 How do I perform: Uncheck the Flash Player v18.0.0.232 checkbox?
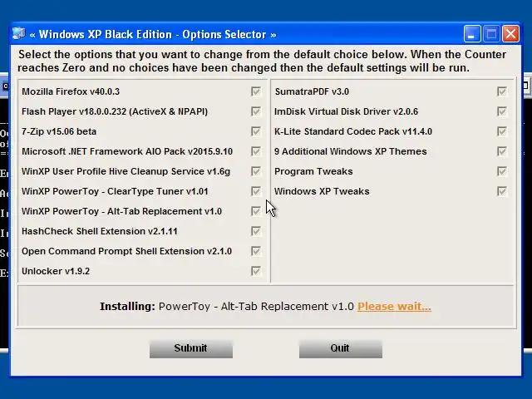pos(256,111)
